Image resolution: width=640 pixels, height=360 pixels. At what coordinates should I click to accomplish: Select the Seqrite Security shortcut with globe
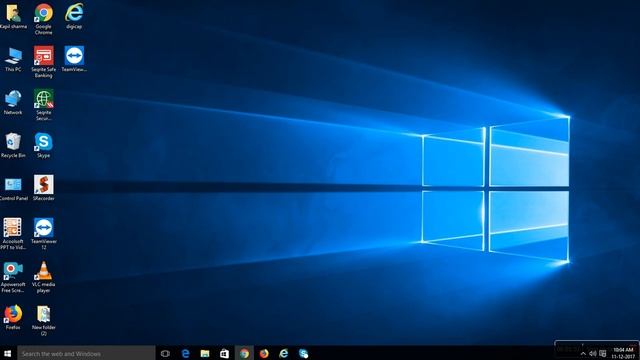(43, 105)
